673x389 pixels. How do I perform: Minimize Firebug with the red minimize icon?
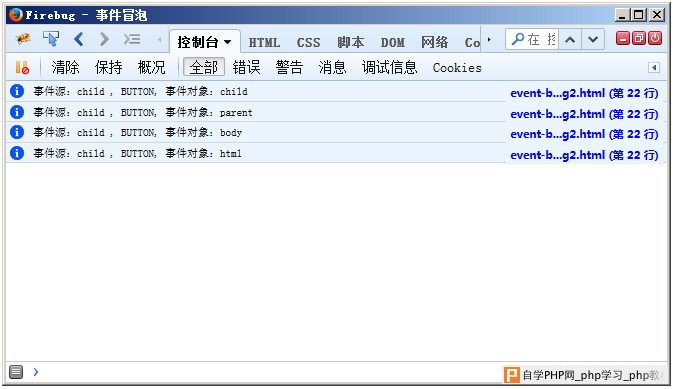pyautogui.click(x=623, y=38)
